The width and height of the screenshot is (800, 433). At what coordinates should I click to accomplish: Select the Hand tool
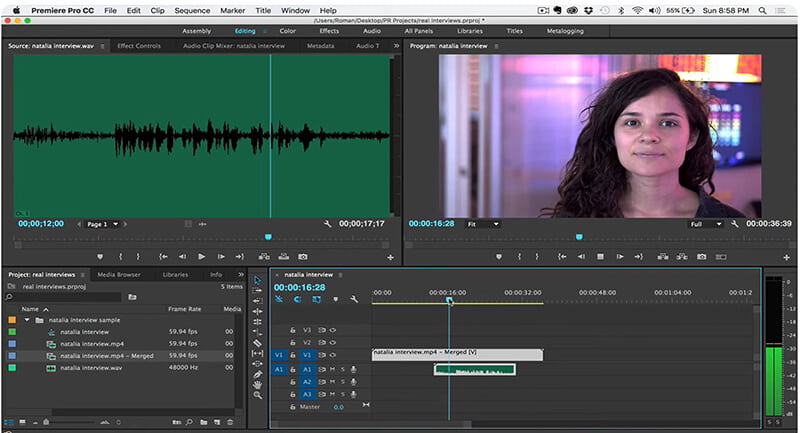(258, 385)
